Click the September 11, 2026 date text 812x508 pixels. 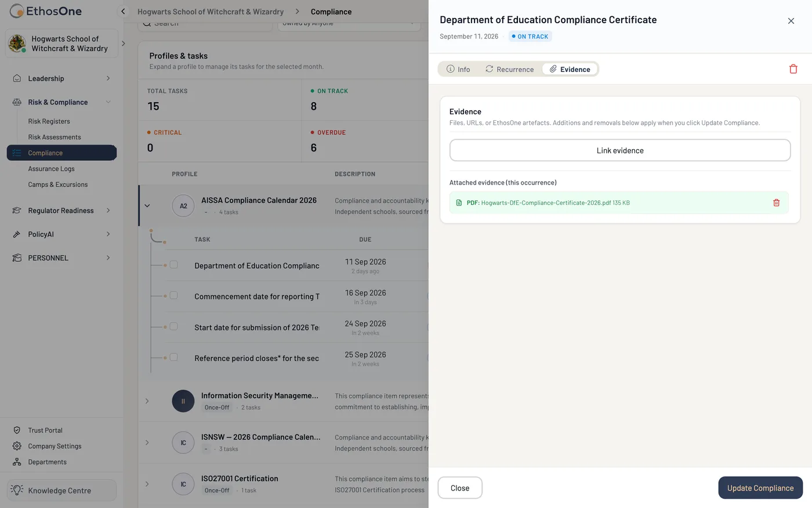[469, 37]
